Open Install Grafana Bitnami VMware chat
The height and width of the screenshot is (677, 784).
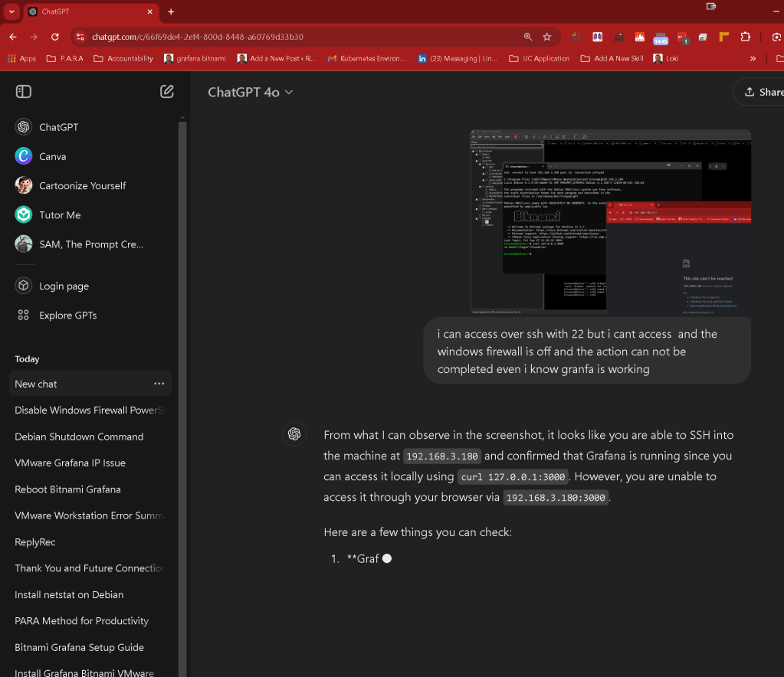(84, 672)
